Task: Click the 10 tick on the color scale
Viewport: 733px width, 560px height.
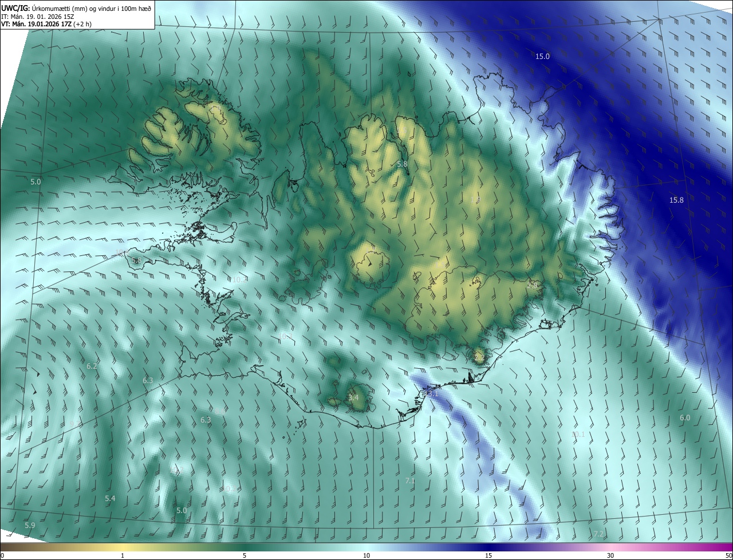Action: pyautogui.click(x=366, y=555)
